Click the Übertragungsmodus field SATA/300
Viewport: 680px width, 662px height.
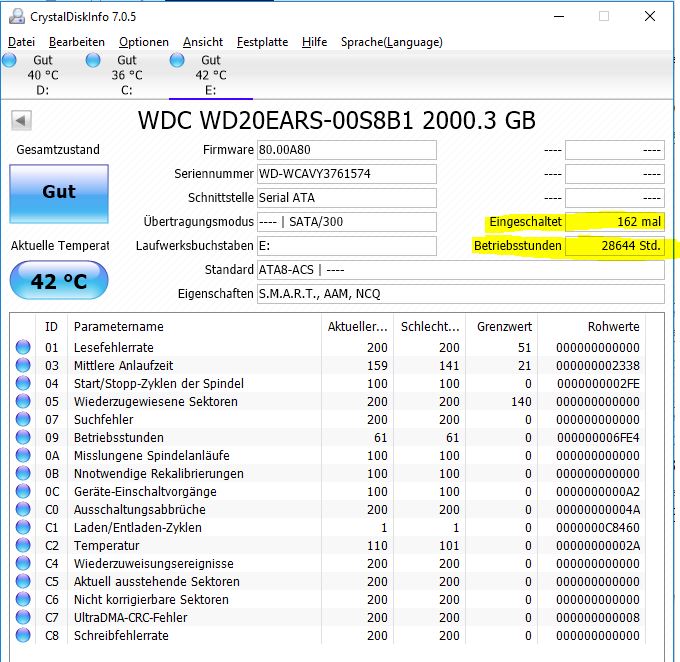point(347,222)
